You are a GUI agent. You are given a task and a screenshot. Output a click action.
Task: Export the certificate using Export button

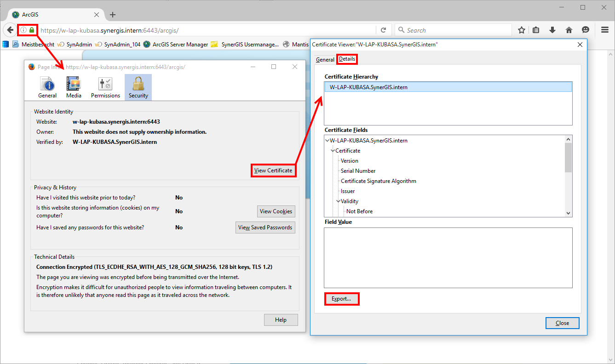click(341, 299)
